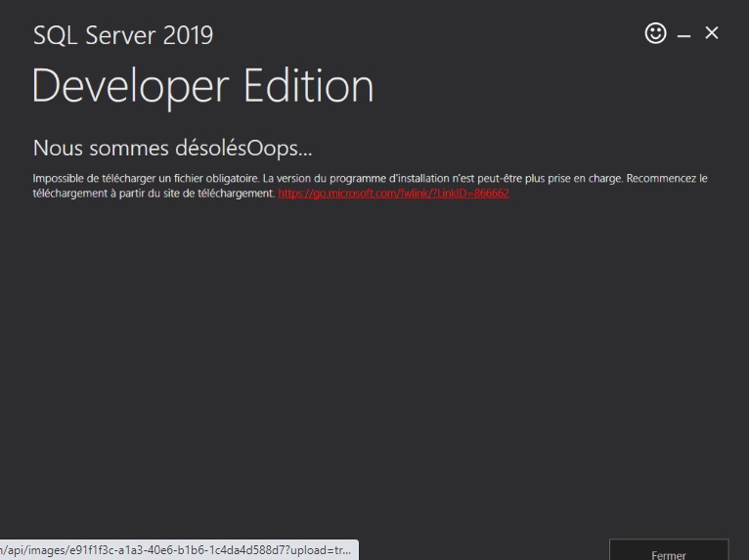Screen dimensions: 749x560
Task: Minimize the SQL Server installer window
Action: coord(683,36)
